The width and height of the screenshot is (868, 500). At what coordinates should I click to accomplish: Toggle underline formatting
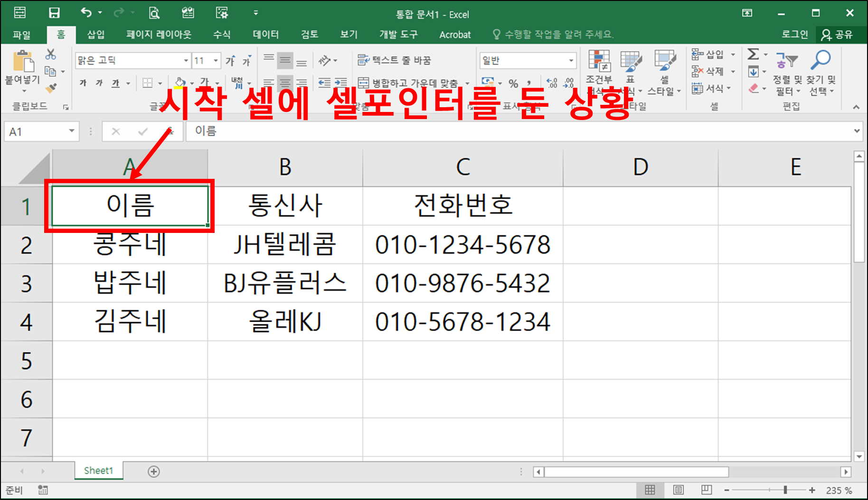(115, 82)
